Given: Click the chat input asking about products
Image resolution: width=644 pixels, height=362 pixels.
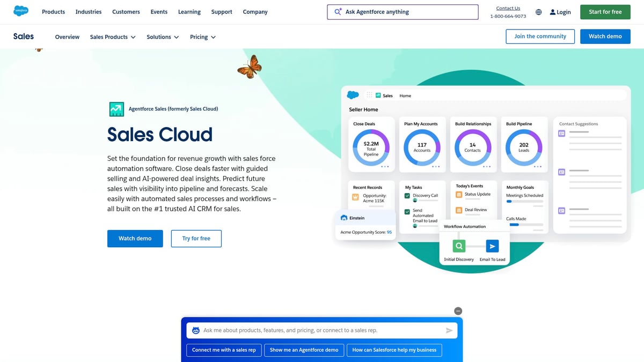Looking at the screenshot, I should pyautogui.click(x=322, y=330).
